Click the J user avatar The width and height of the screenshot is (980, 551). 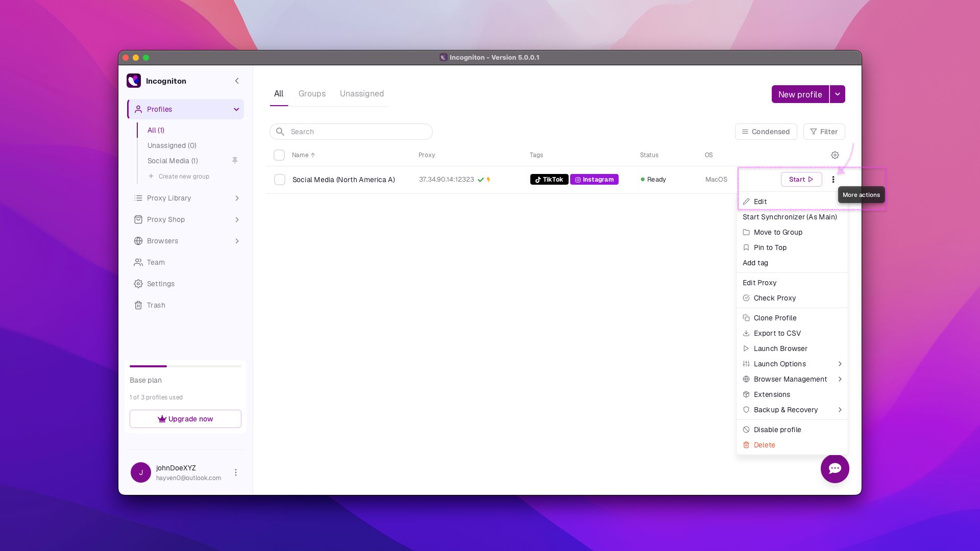(141, 472)
